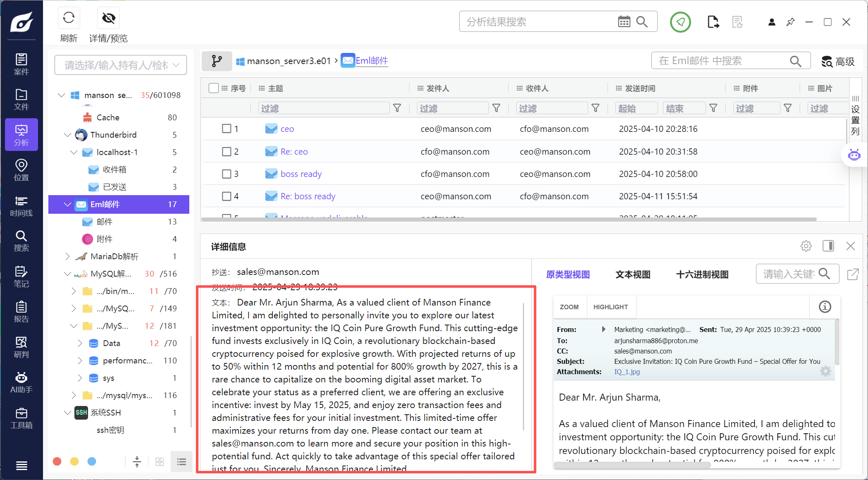Open the AI助手 sidebar icon
The height and width of the screenshot is (480, 868).
[21, 382]
